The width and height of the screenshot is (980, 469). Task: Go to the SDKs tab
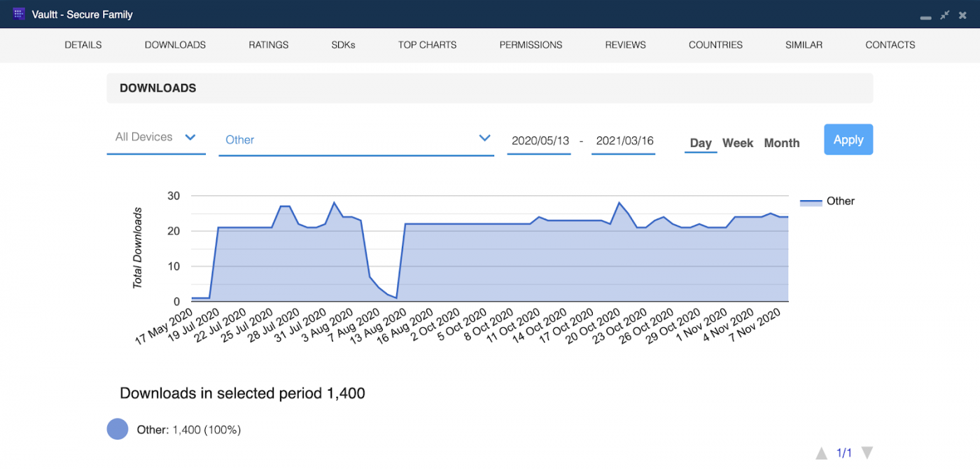344,45
